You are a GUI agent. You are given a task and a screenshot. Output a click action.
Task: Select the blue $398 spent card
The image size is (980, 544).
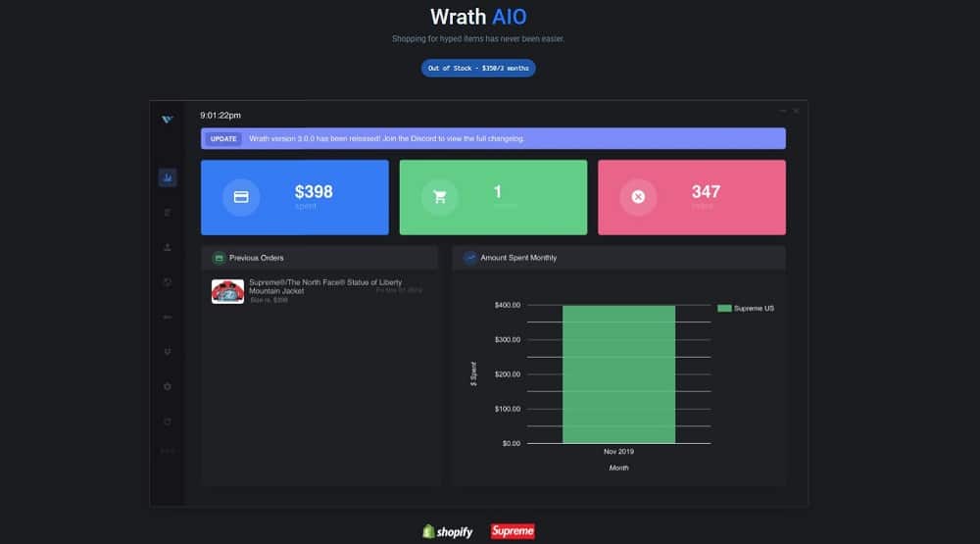[295, 198]
